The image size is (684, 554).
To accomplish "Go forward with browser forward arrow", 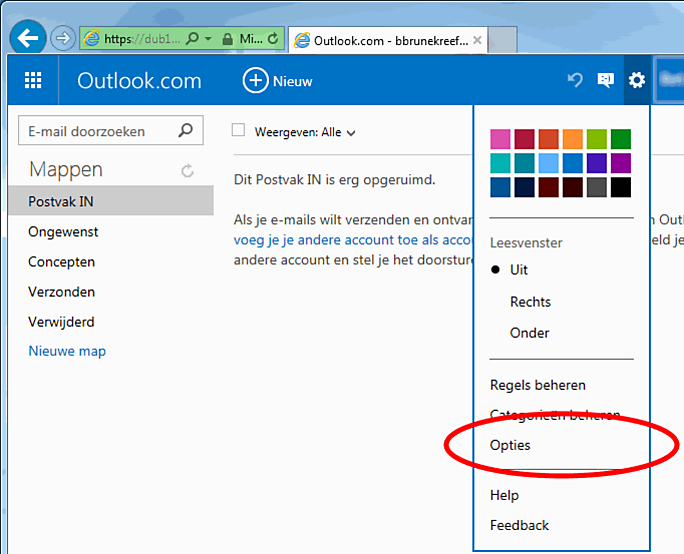I will pos(62,38).
